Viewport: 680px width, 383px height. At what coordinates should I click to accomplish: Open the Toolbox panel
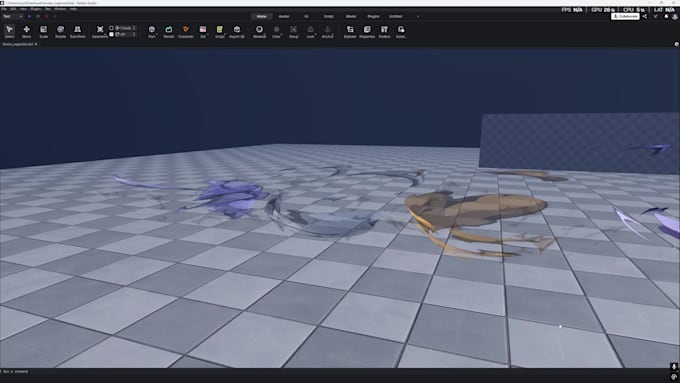[384, 31]
